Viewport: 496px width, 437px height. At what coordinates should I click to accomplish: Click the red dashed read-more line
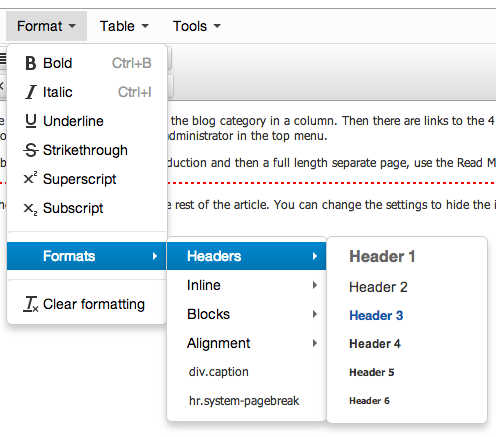tap(331, 183)
